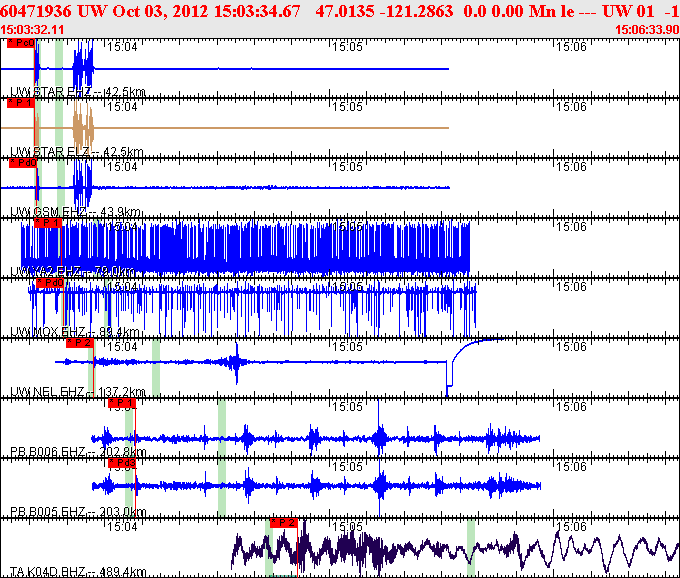Click the UW STAR EHZ 42.5km channel label

click(78, 91)
